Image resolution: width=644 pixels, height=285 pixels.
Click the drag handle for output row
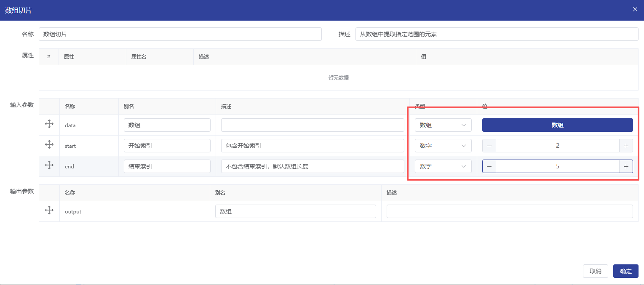(49, 210)
